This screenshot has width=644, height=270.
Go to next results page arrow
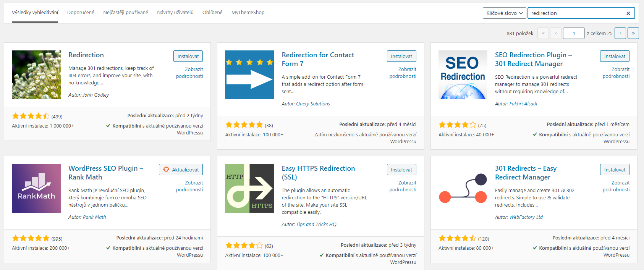coord(620,33)
